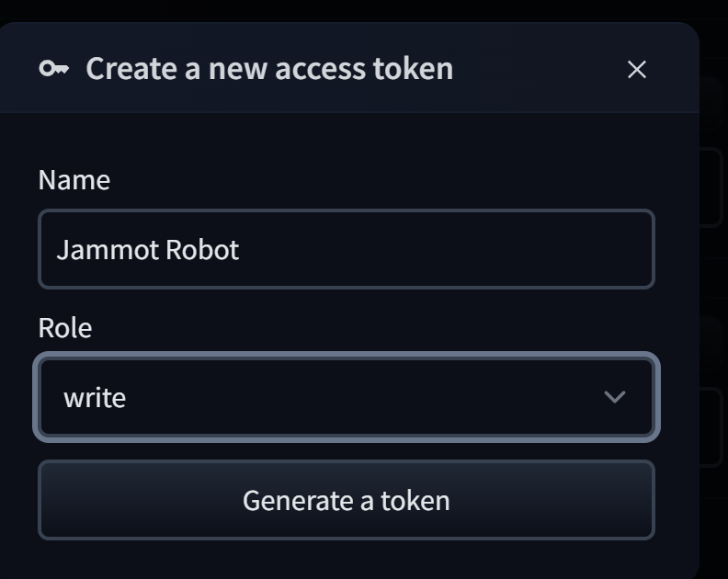Focus the Name input field
728x579 pixels.
click(346, 249)
